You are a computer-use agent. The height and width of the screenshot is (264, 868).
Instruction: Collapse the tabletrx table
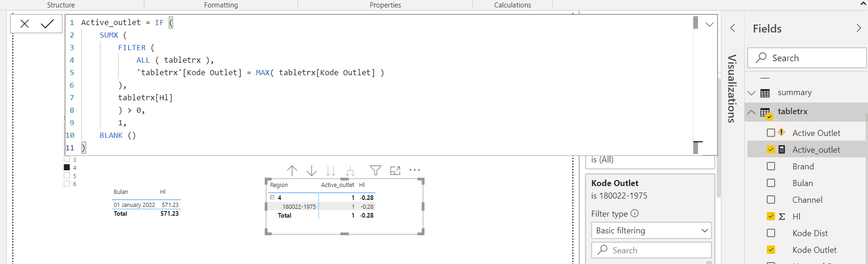click(751, 112)
